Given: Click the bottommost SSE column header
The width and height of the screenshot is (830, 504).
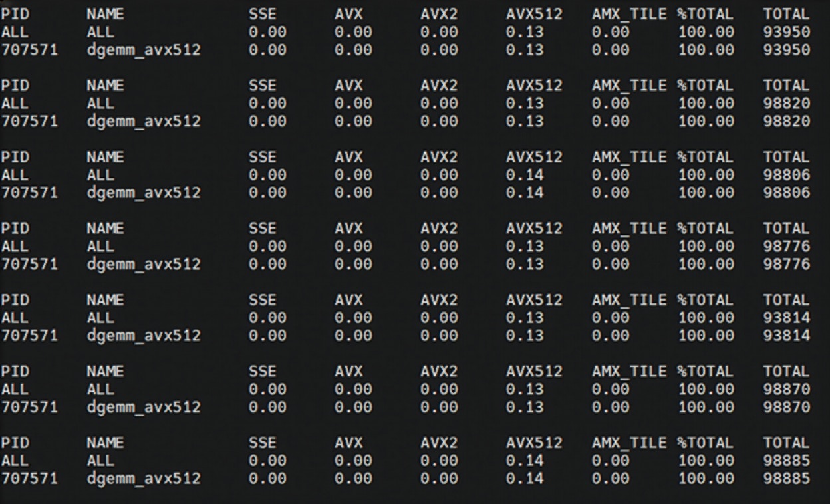Looking at the screenshot, I should pyautogui.click(x=262, y=443).
